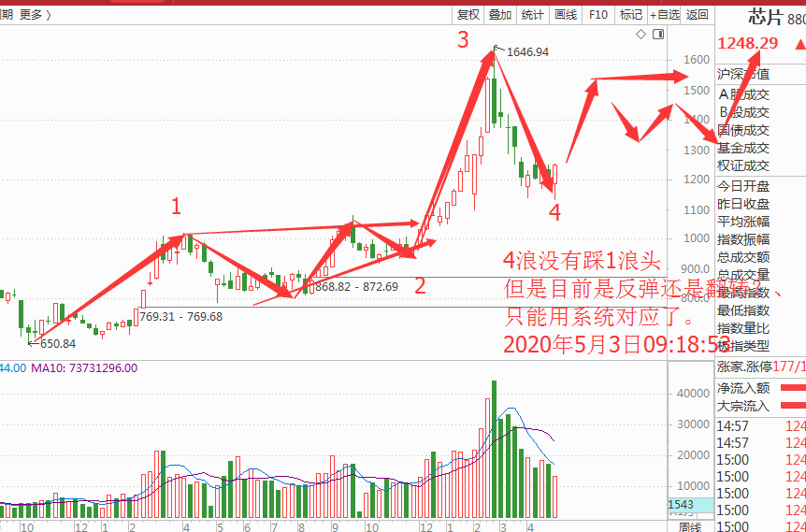Select the 总成交额 row
The height and width of the screenshot is (532, 806).
point(743,257)
